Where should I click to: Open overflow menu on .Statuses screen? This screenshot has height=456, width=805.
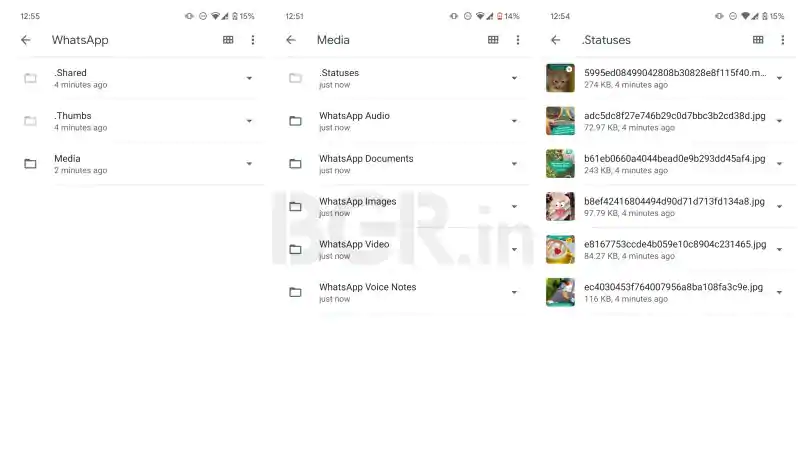(x=782, y=40)
